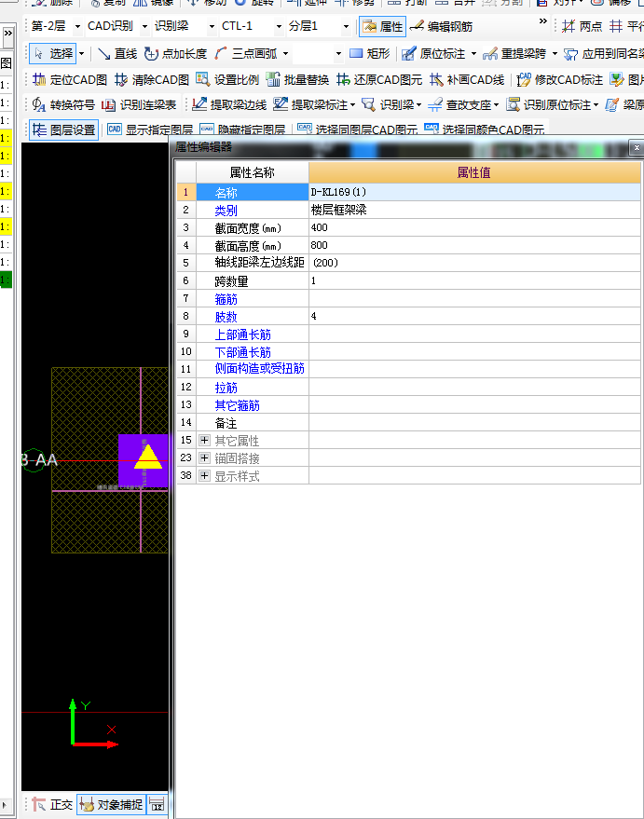644x819 pixels.
Task: Show more toolbar buttons via overflow chevron
Action: pyautogui.click(x=543, y=21)
